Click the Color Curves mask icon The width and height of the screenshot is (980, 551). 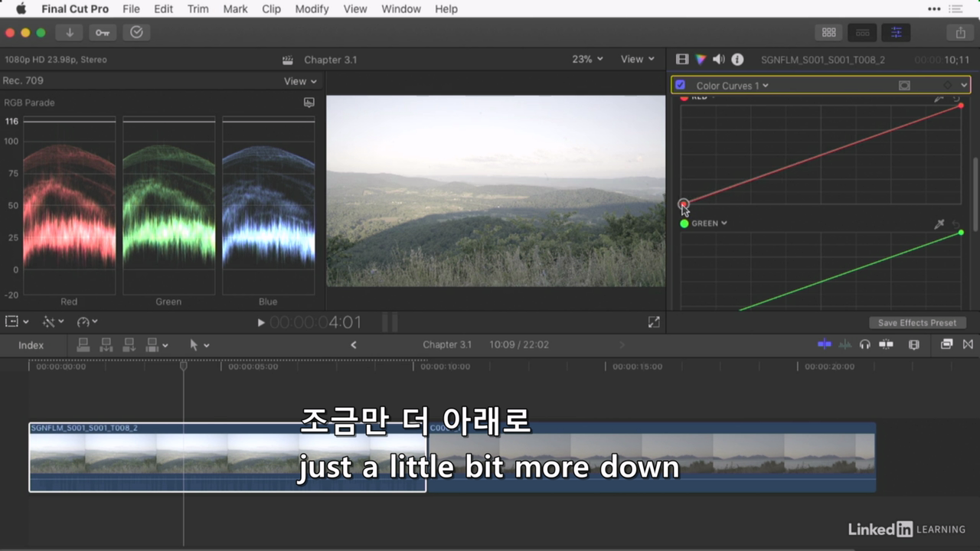[x=904, y=86]
